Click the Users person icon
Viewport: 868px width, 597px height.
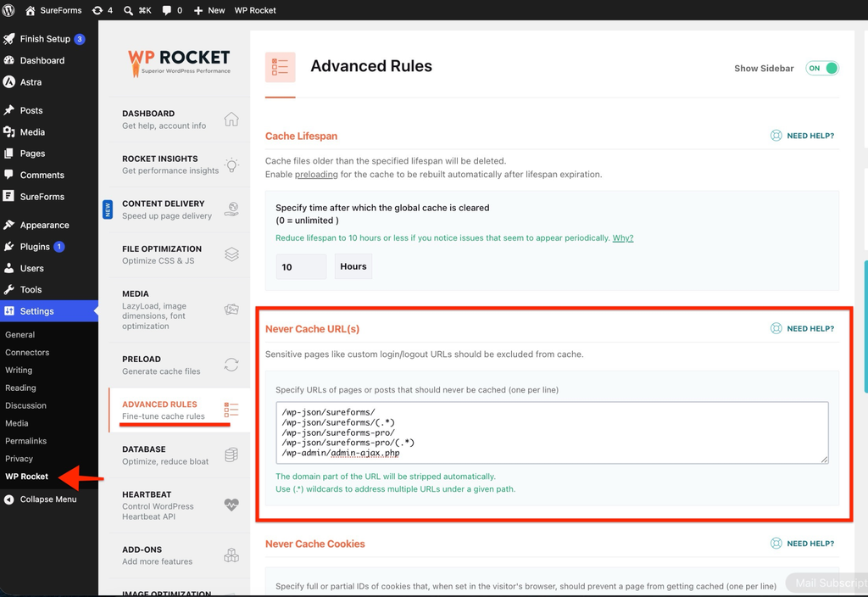pyautogui.click(x=8, y=268)
